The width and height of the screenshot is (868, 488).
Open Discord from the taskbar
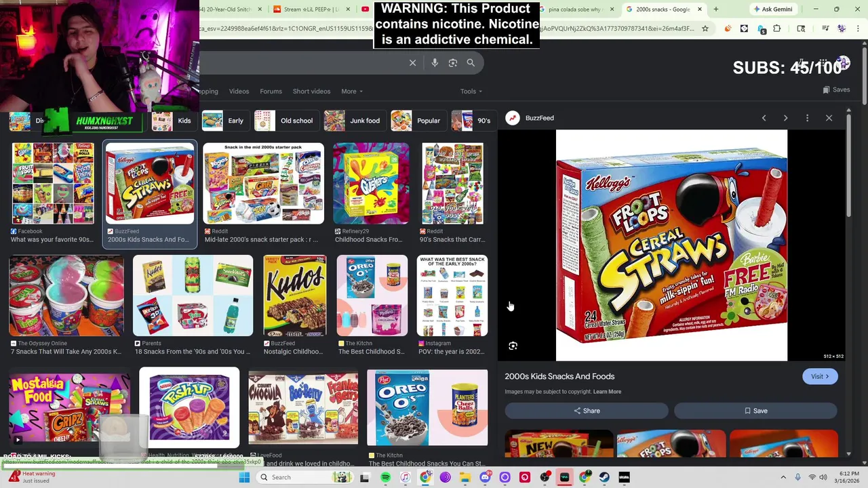(485, 477)
